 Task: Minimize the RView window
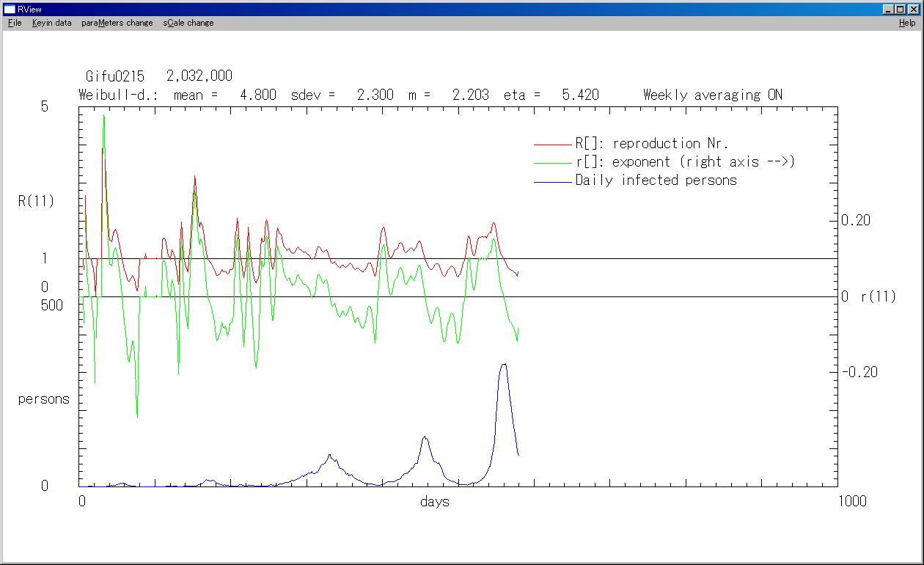tap(889, 9)
